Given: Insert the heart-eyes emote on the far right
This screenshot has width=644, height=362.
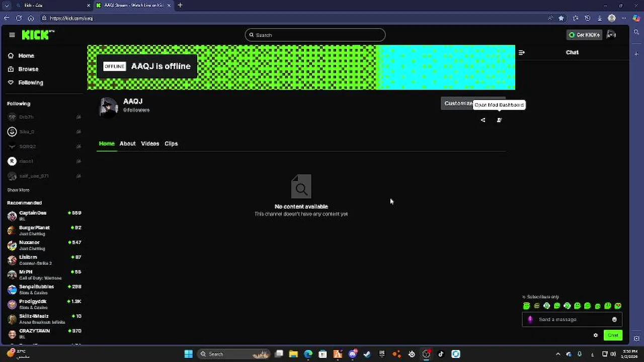Looking at the screenshot, I should click(618, 306).
